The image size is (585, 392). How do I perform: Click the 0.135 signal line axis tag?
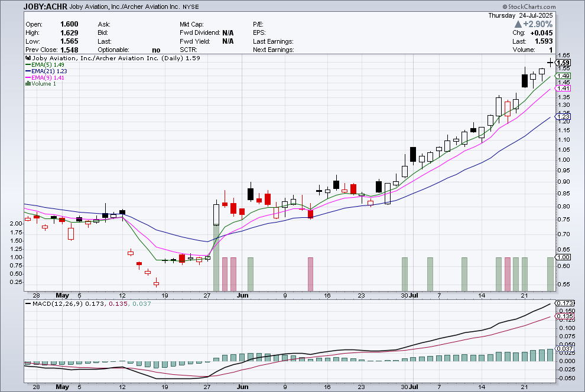(x=565, y=316)
